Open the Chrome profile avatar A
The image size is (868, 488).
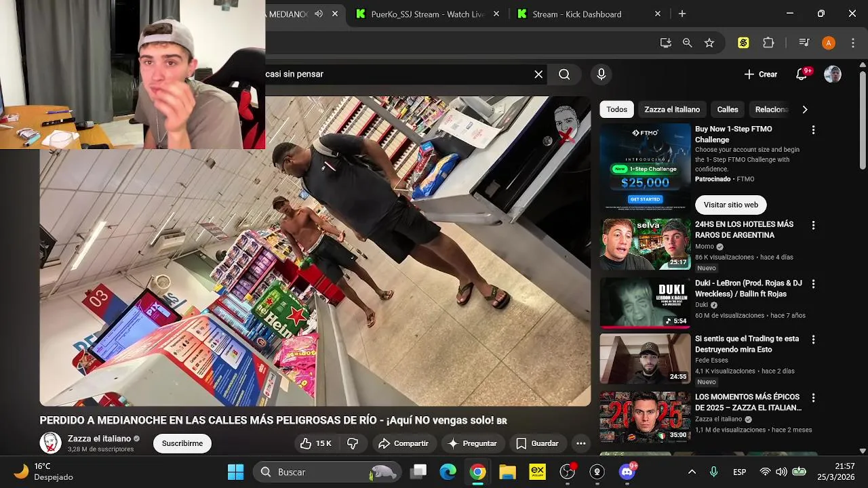pos(829,43)
